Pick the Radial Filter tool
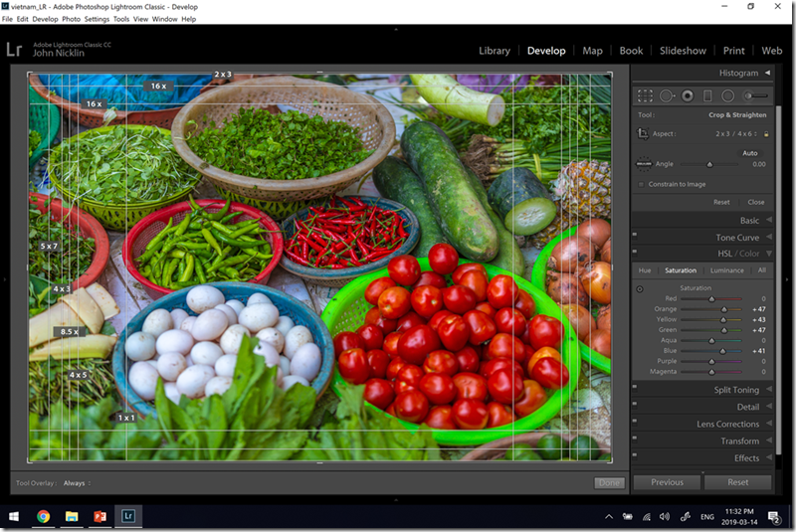The width and height of the screenshot is (796, 532). pos(728,95)
